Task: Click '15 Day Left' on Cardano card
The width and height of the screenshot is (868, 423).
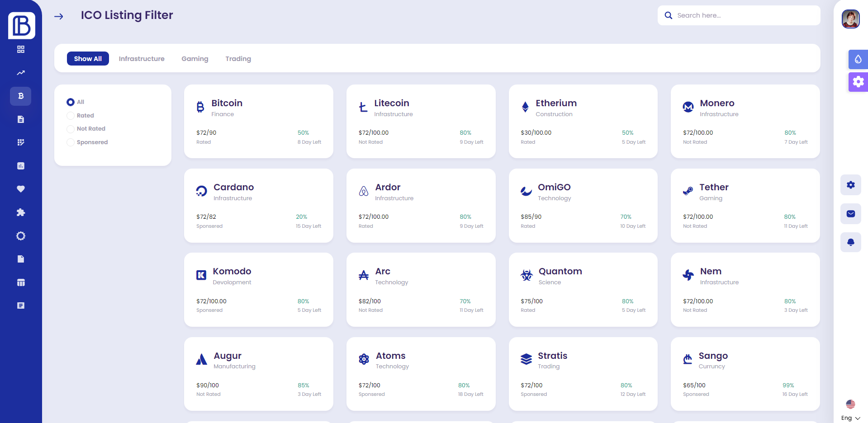Action: (x=308, y=226)
